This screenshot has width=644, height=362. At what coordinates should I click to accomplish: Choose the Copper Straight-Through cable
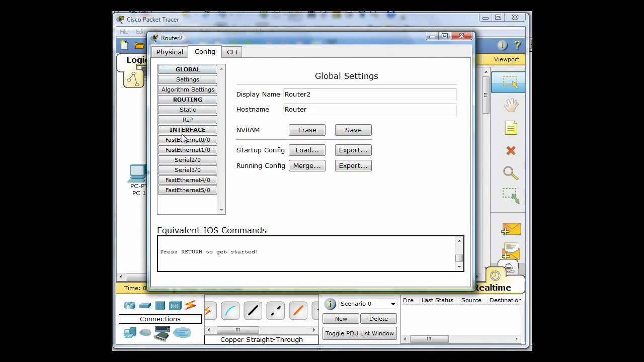point(253,311)
